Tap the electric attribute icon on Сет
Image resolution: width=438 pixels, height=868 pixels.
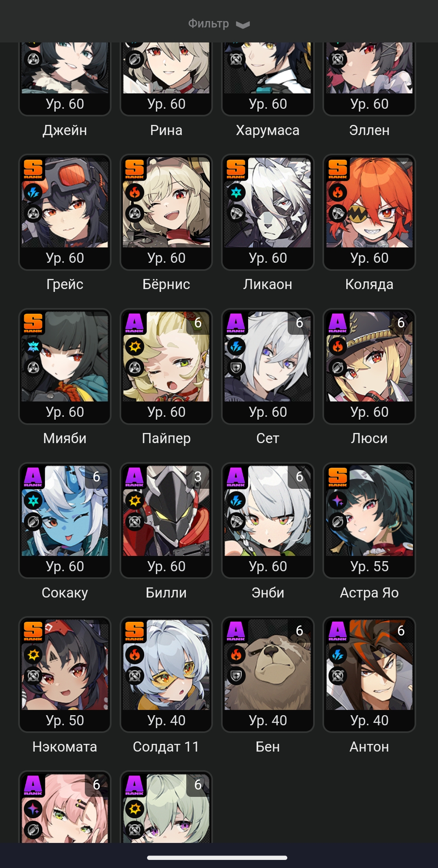point(236,346)
